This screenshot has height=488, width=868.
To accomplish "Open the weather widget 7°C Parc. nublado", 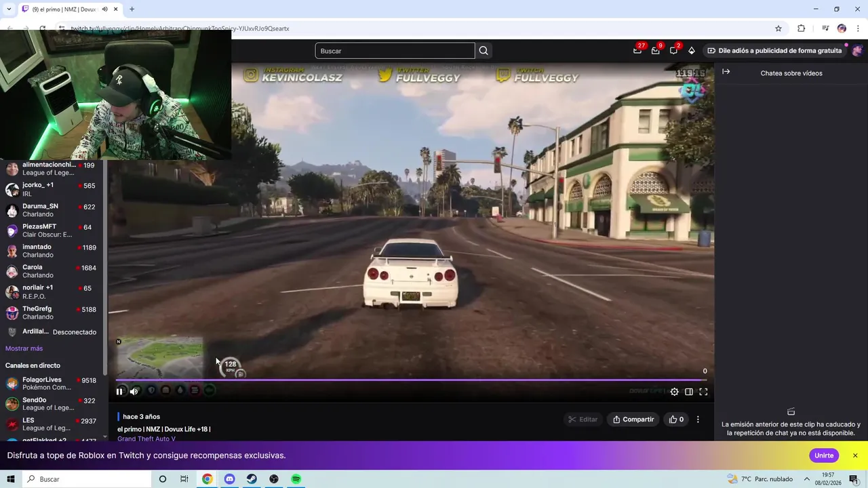I will pyautogui.click(x=759, y=479).
